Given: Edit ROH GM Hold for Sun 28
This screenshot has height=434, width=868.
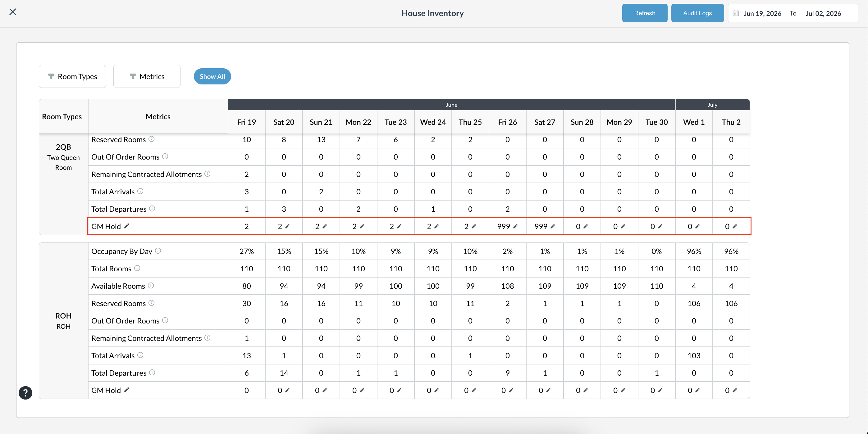Looking at the screenshot, I should pyautogui.click(x=586, y=390).
